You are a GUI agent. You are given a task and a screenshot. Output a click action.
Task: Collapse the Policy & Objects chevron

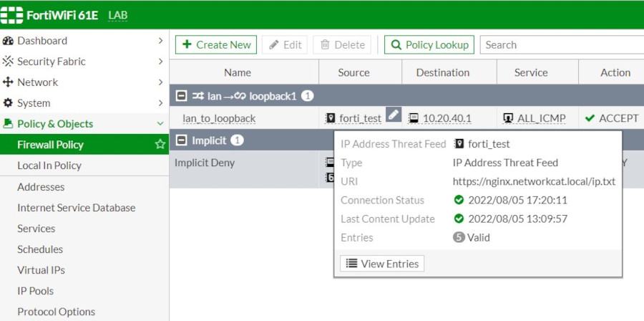click(x=160, y=124)
